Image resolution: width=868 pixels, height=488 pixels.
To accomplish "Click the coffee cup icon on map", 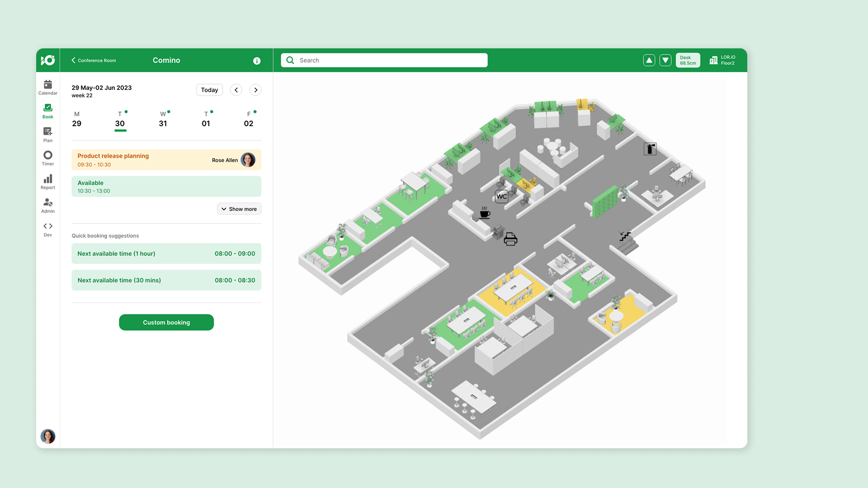I will (x=485, y=212).
